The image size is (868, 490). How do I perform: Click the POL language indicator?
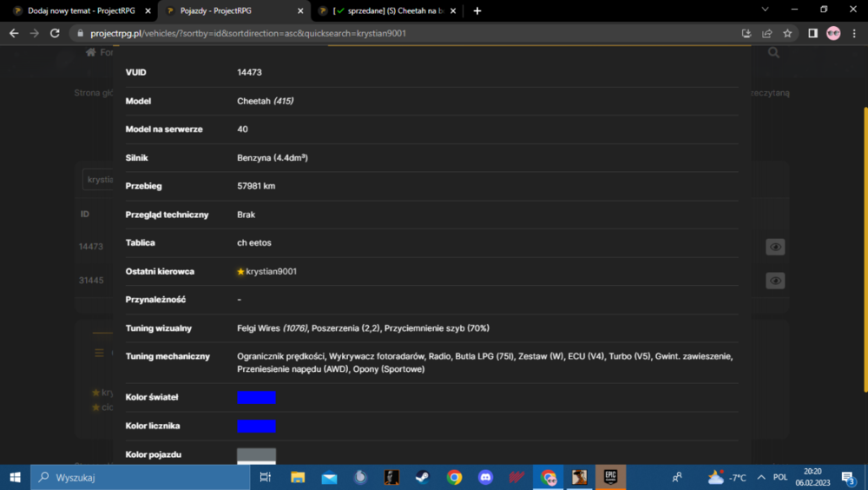point(780,477)
